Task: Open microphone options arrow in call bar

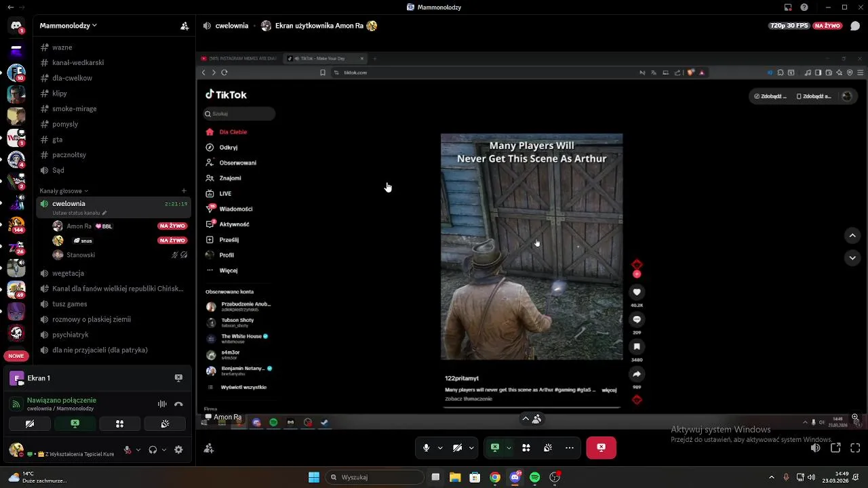Action: 440,447
